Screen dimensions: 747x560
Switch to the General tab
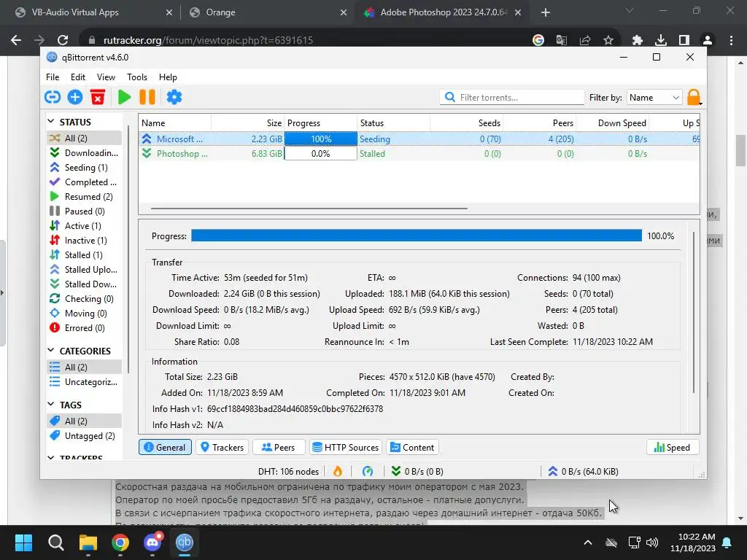pos(165,447)
